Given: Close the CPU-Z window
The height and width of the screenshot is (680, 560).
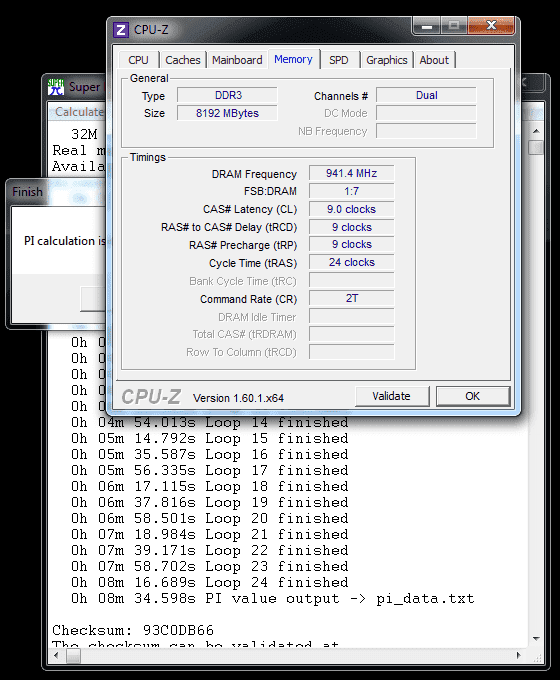Looking at the screenshot, I should (x=491, y=26).
